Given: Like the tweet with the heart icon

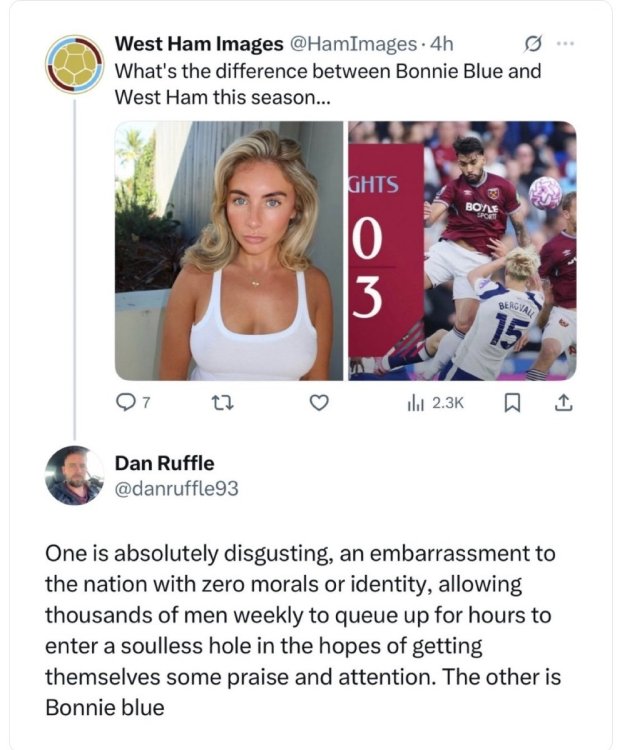Looking at the screenshot, I should pyautogui.click(x=319, y=402).
